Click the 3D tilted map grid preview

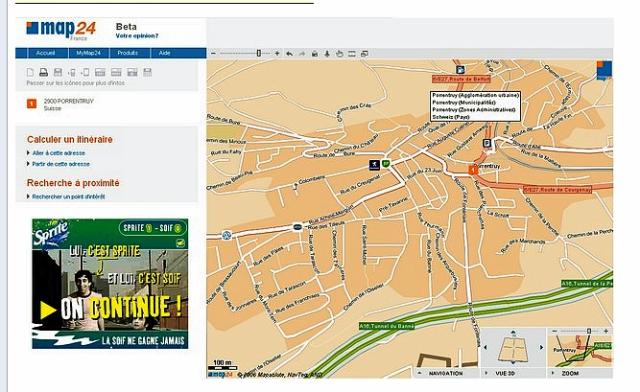tap(513, 349)
